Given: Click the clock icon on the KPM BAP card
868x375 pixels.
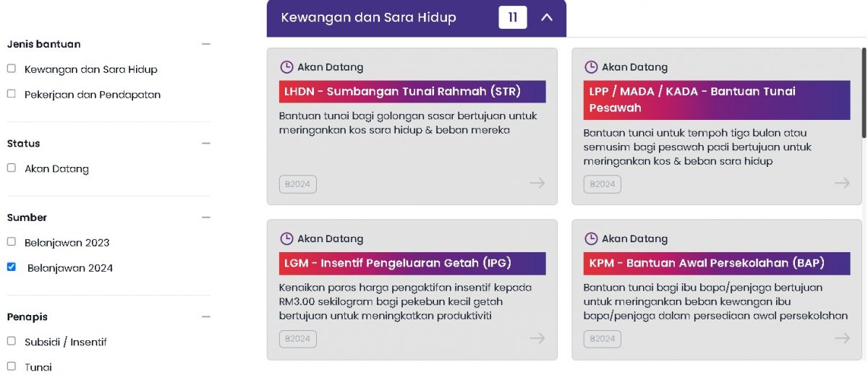Looking at the screenshot, I should pyautogui.click(x=591, y=238).
